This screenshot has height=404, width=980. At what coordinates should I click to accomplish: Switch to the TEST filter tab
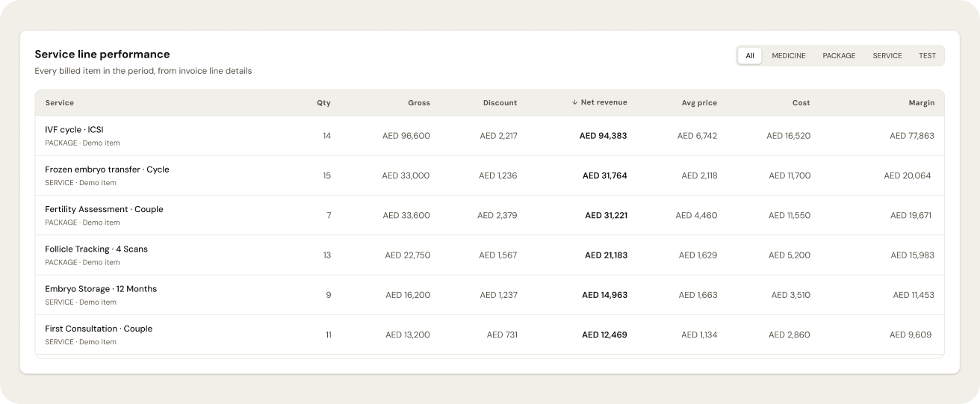tap(927, 56)
